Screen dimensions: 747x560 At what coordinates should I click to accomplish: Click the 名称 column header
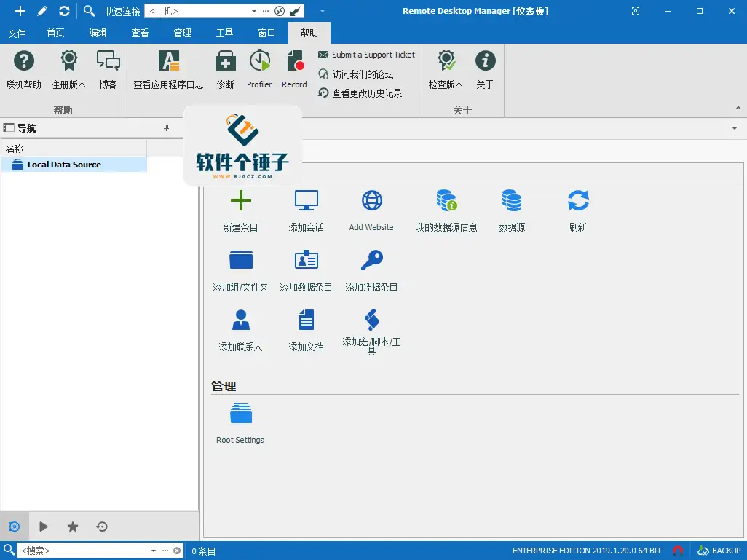(x=74, y=149)
